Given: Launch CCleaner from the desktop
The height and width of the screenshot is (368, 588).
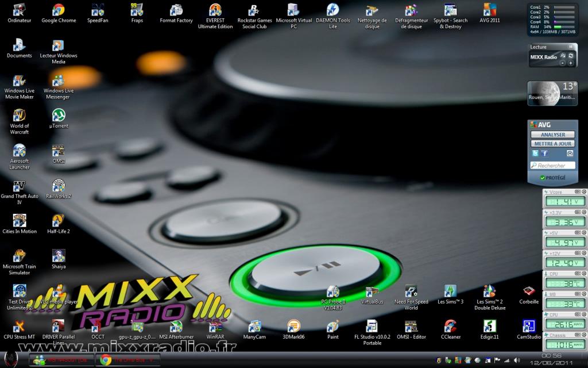Looking at the screenshot, I should [450, 329].
